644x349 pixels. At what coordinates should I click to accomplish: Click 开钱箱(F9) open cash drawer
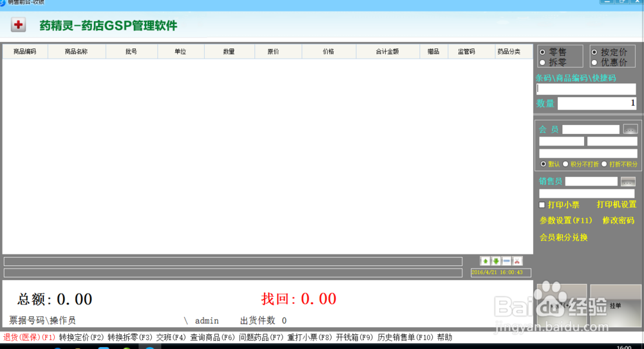[354, 337]
